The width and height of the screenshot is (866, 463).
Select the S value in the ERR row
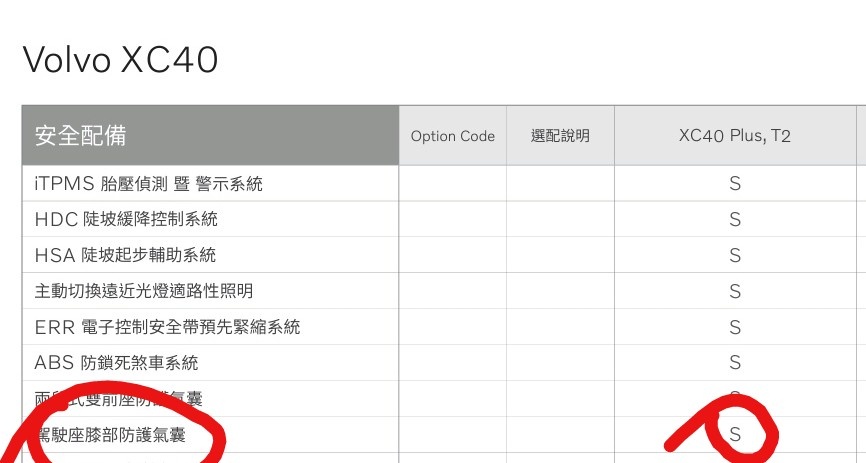pos(735,327)
